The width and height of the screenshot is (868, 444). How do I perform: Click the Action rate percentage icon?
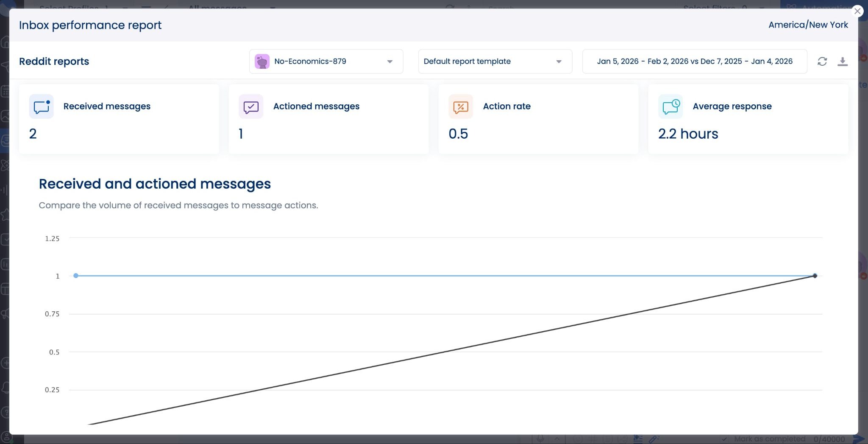click(460, 107)
